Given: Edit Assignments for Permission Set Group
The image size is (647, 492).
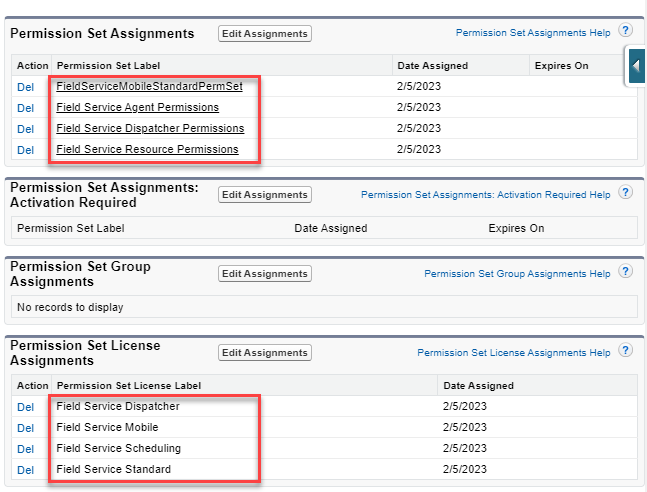Looking at the screenshot, I should (x=265, y=274).
